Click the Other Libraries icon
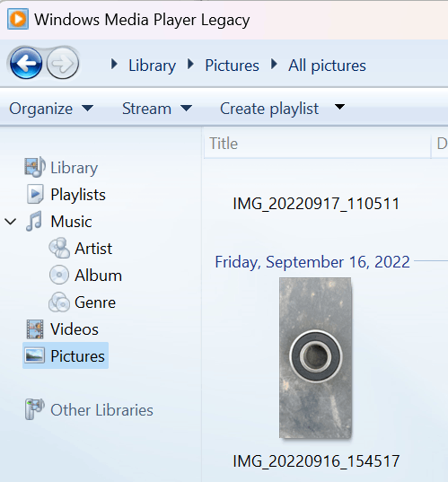 [34, 409]
